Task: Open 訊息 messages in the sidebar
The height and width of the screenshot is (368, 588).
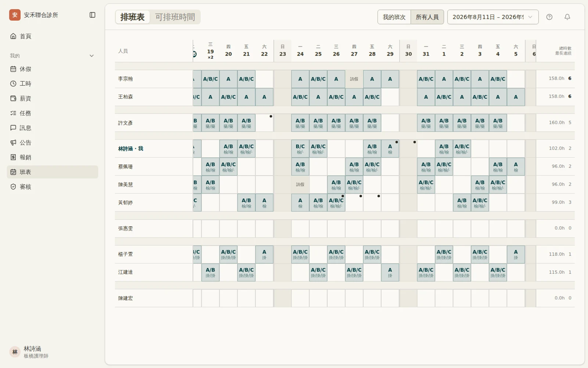Action: coord(53,128)
